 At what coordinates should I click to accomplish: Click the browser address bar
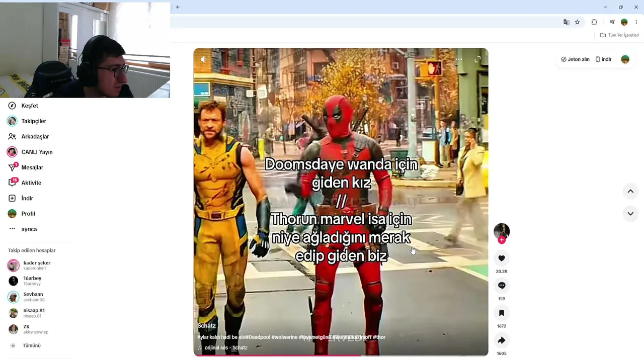[365, 22]
